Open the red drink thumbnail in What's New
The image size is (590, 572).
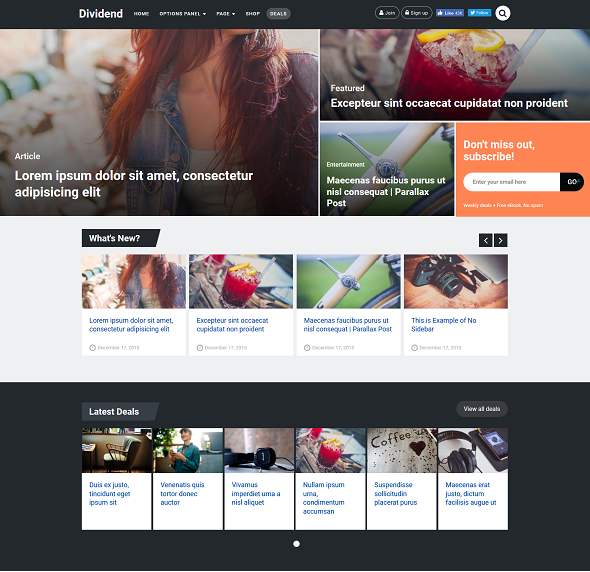[241, 281]
